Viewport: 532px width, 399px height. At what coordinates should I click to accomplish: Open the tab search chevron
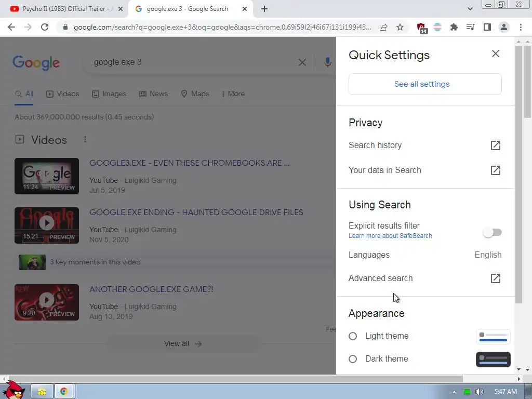470,9
